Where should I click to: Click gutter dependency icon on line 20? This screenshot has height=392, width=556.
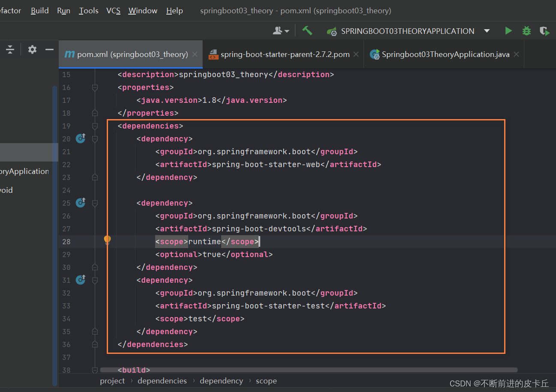[81, 138]
